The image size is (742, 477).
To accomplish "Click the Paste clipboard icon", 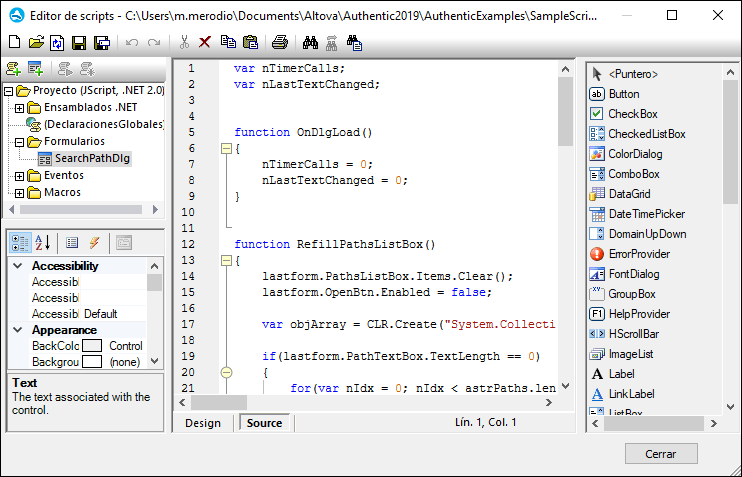I will (250, 42).
